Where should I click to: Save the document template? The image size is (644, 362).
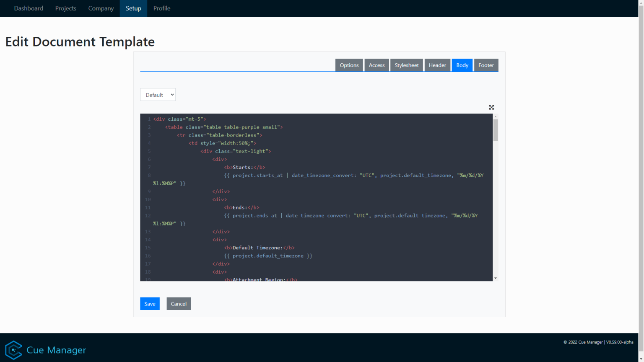coord(150,303)
